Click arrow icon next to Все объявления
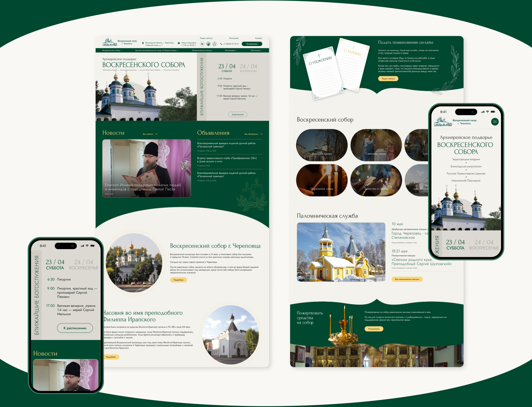The height and width of the screenshot is (407, 532). click(261, 134)
